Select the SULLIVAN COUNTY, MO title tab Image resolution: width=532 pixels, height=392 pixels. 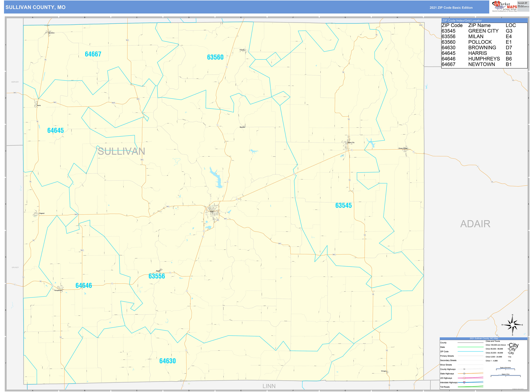coord(35,7)
